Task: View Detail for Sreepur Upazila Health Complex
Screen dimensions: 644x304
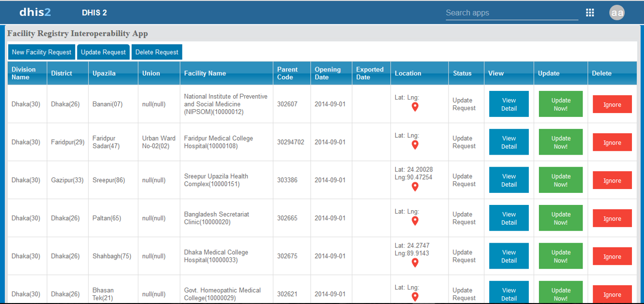Action: [509, 180]
